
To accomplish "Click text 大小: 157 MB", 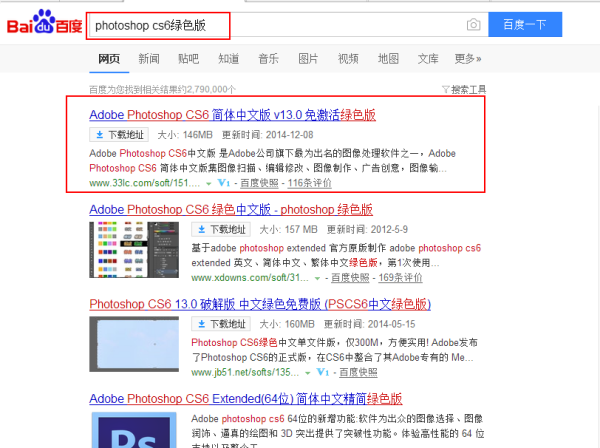I will point(289,230).
